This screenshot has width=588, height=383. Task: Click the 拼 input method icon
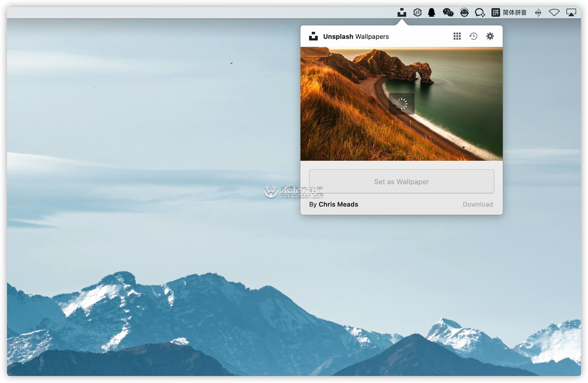[496, 13]
